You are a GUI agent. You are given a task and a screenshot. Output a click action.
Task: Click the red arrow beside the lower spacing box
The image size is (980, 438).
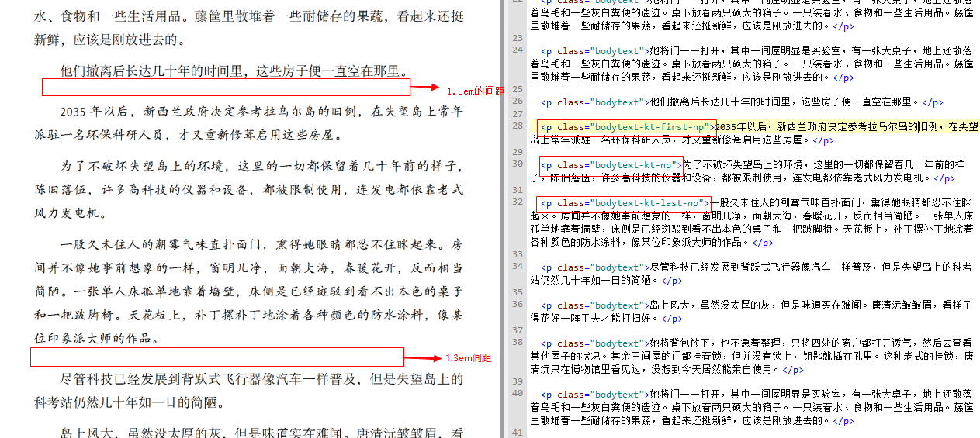pyautogui.click(x=423, y=357)
